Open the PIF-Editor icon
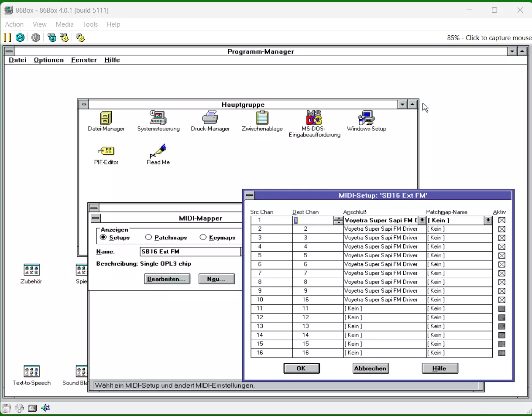The height and width of the screenshot is (416, 532). [x=106, y=151]
